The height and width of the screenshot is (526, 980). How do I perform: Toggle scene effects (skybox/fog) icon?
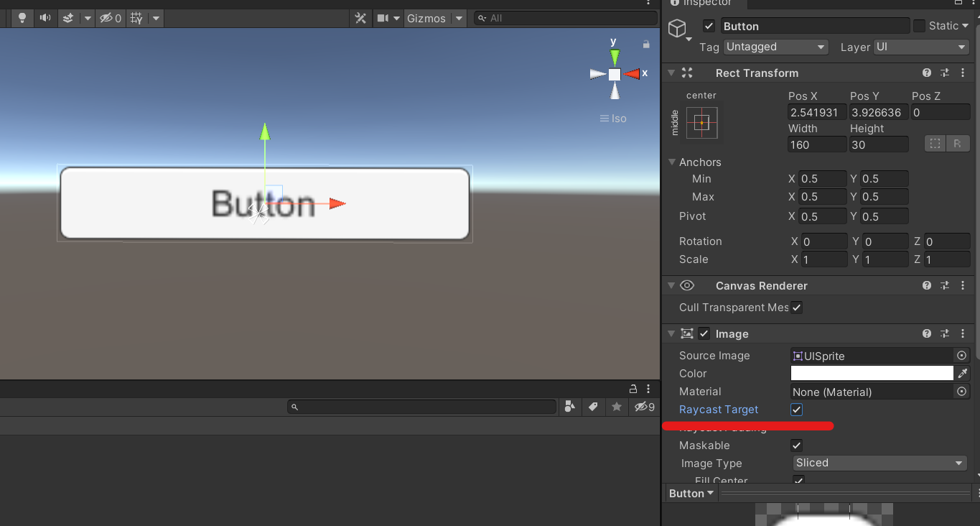coord(68,18)
